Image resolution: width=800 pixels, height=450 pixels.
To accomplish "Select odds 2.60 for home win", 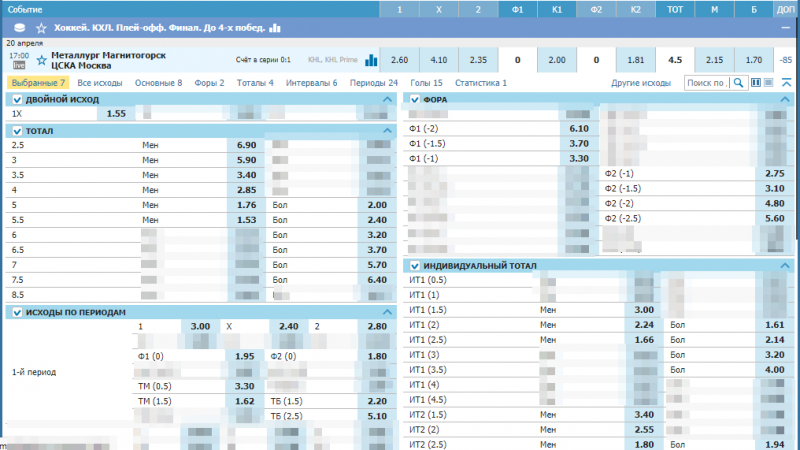I will pyautogui.click(x=400, y=60).
